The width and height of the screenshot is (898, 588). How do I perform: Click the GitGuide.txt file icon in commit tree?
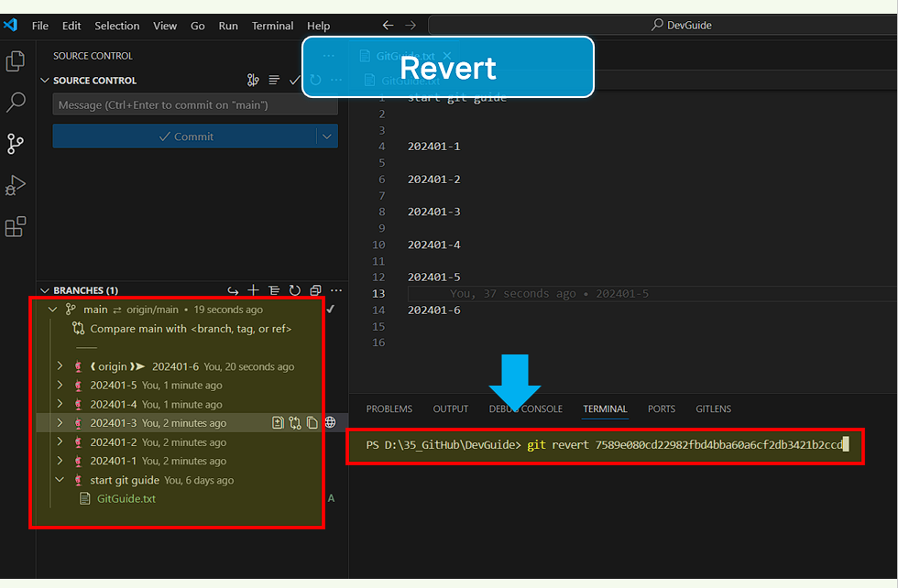pyautogui.click(x=84, y=498)
